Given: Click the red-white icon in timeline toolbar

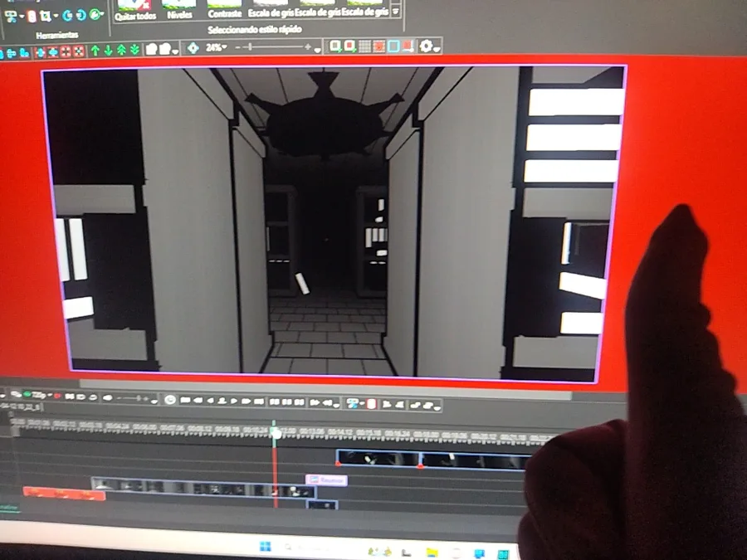Looking at the screenshot, I should 372,404.
